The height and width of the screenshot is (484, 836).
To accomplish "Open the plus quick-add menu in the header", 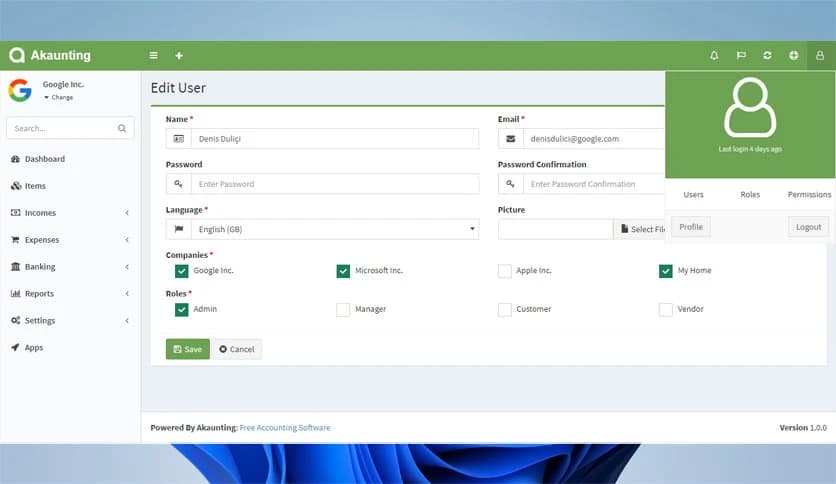I will [179, 55].
